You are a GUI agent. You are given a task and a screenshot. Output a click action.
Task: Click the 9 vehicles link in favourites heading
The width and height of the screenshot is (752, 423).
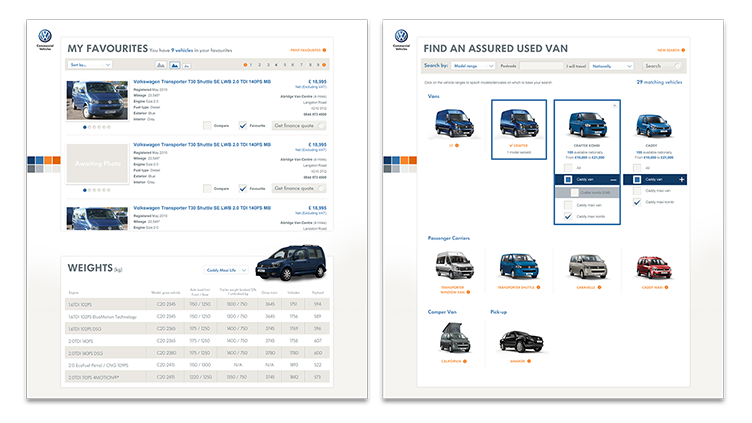(182, 50)
